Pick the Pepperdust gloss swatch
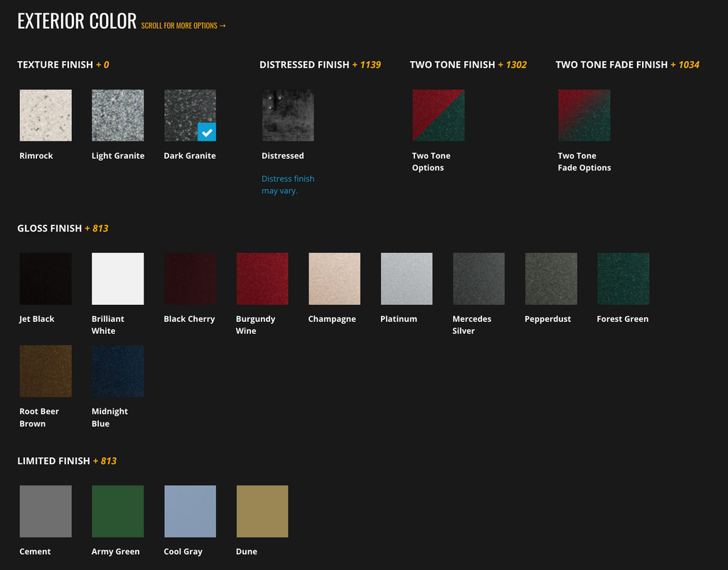 551,279
